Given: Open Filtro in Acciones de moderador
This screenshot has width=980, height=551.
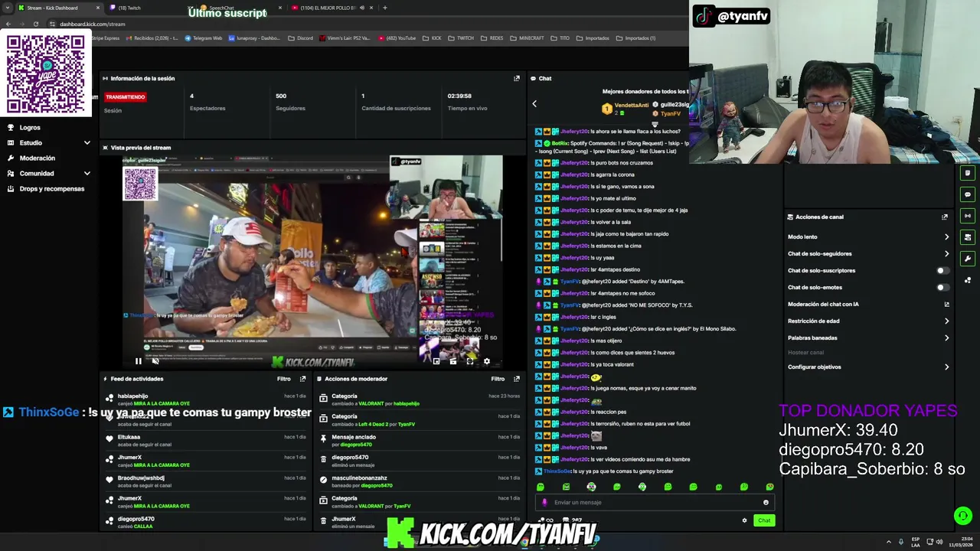Looking at the screenshot, I should pyautogui.click(x=498, y=379).
